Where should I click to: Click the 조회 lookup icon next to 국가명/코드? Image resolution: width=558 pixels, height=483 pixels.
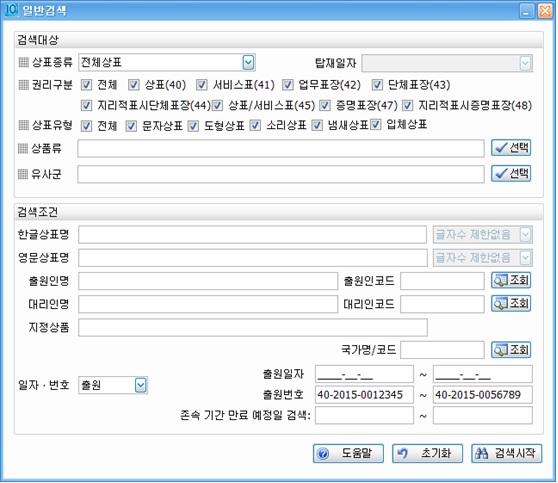[511, 350]
